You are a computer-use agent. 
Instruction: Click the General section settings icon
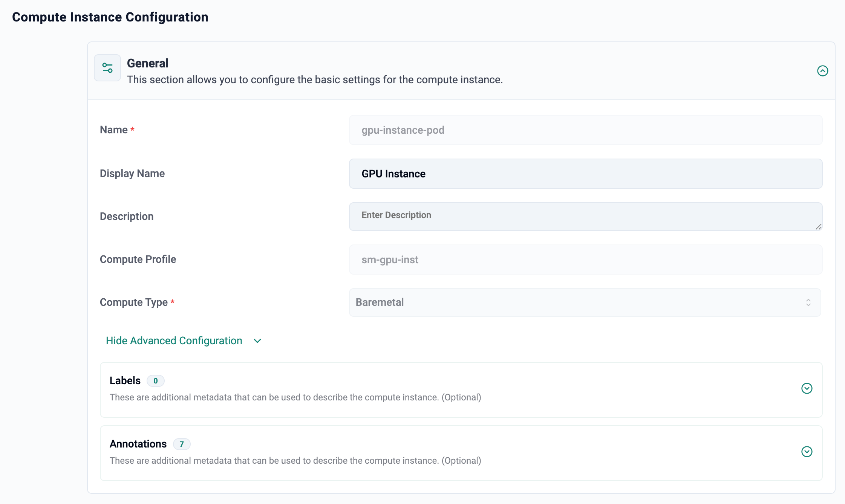(x=107, y=67)
